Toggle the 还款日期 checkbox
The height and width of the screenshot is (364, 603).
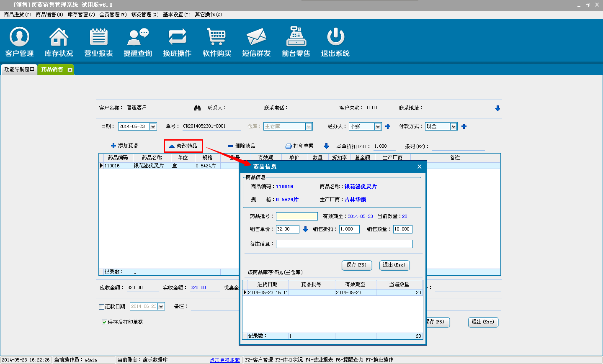(101, 307)
